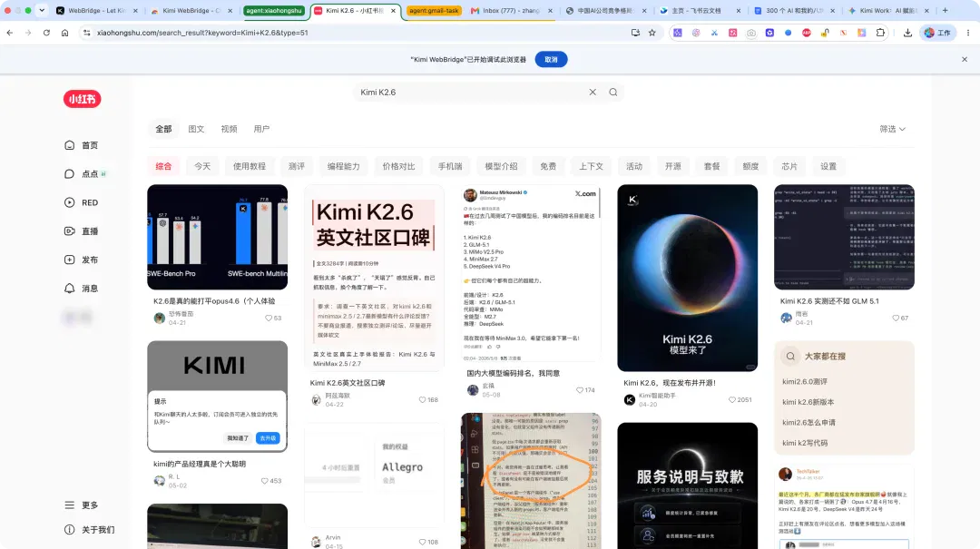Select the 芯片 filter chip
The height and width of the screenshot is (549, 980).
789,166
